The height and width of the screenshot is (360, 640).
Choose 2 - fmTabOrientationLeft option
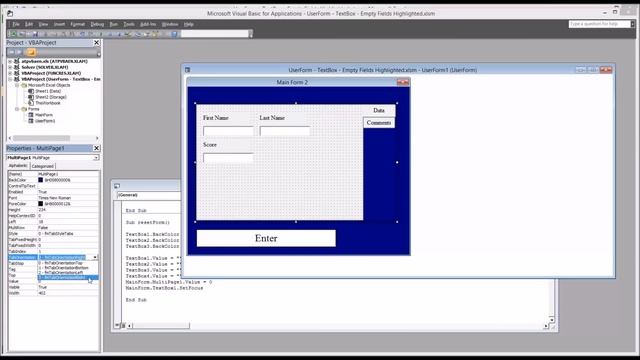68,273
